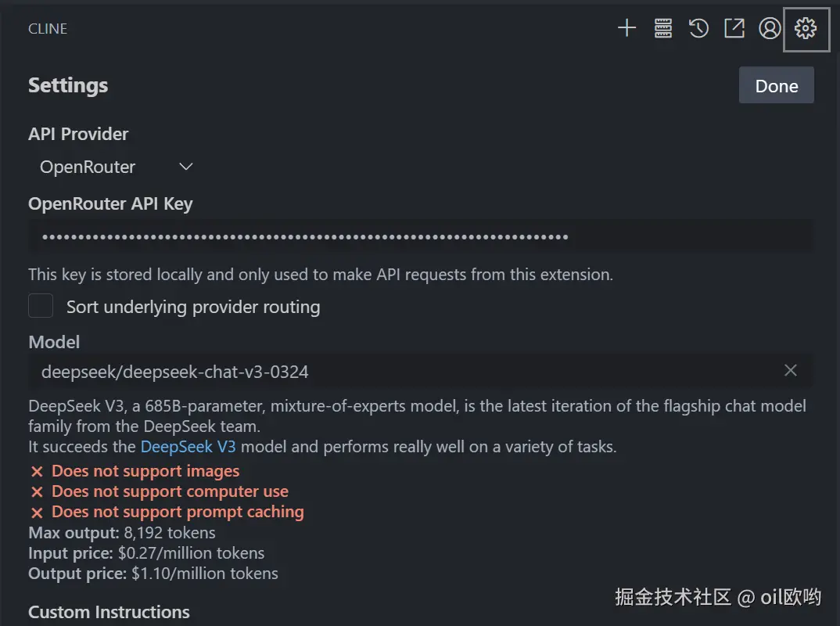The height and width of the screenshot is (626, 840).
Task: Open the MCP Servers panel icon
Action: (663, 29)
